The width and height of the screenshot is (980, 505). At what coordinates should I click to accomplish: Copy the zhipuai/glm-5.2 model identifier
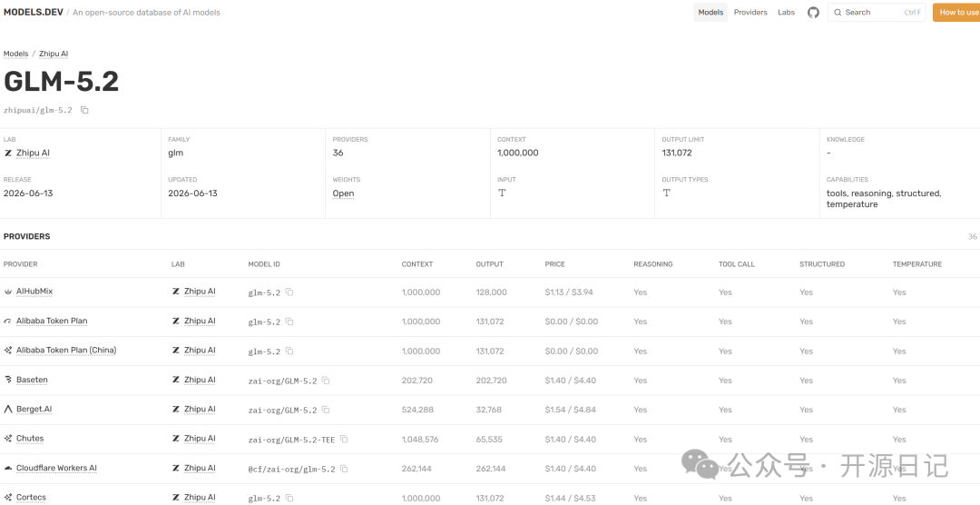(85, 110)
